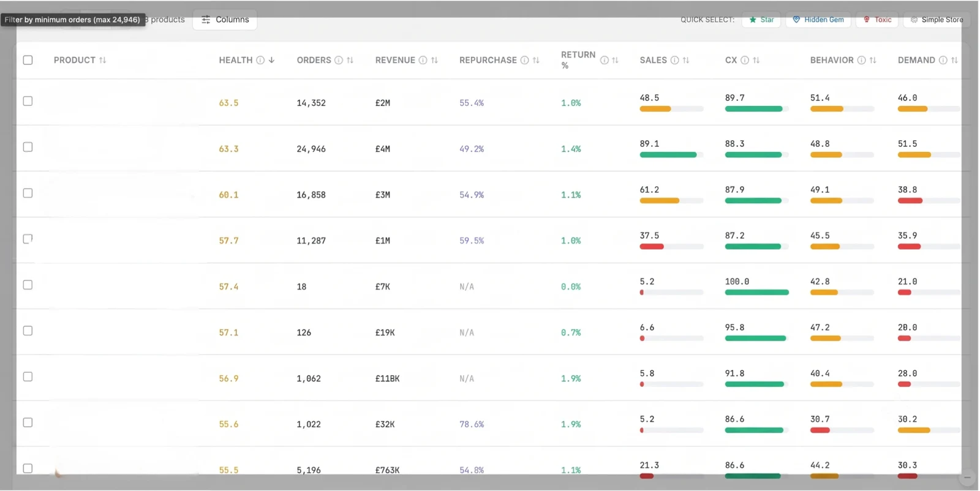Click the star icon in Star quick select

coord(753,20)
